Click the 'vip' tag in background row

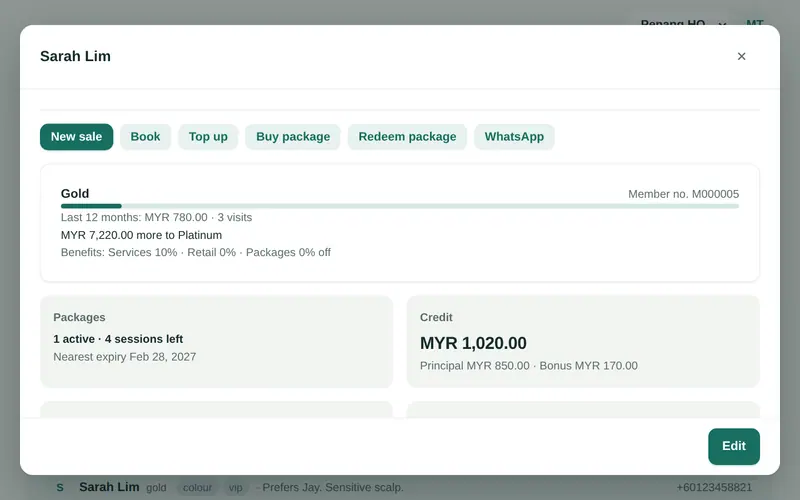[236, 488]
